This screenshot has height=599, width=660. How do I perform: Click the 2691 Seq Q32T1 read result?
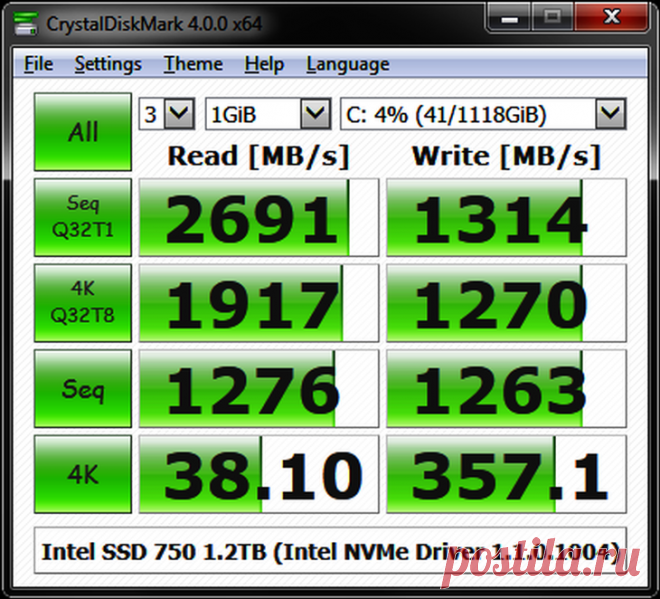(x=259, y=217)
